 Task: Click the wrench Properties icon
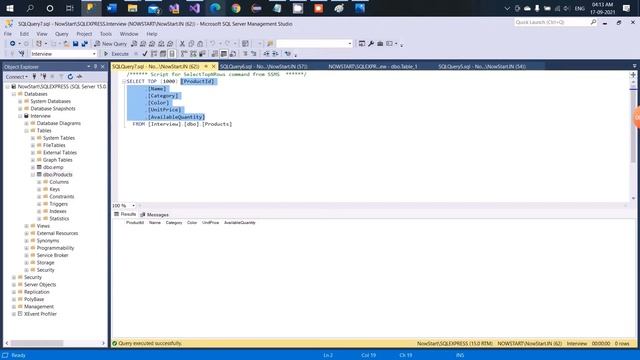click(371, 43)
